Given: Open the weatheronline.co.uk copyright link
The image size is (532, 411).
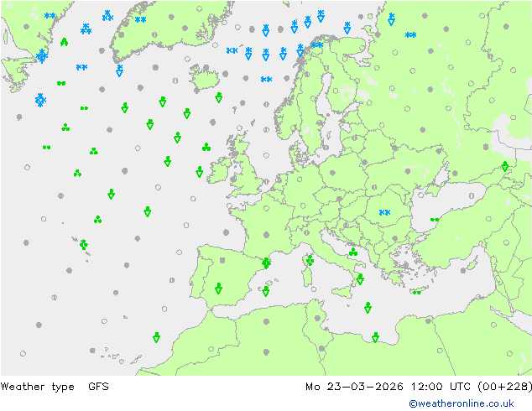Looking at the screenshot, I should [462, 403].
